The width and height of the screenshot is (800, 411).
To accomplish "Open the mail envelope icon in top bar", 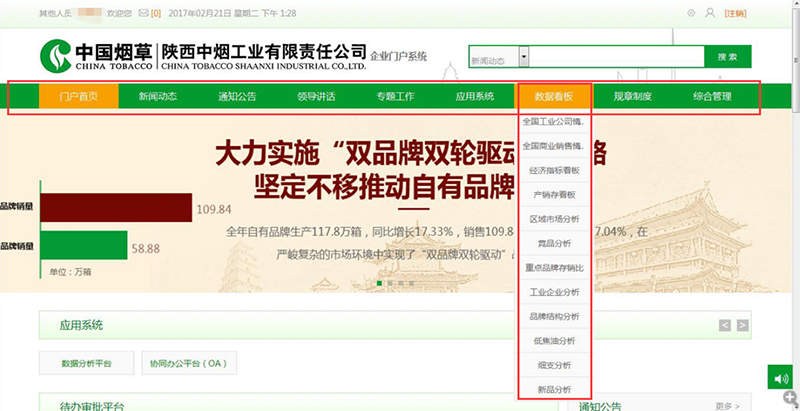I will tap(143, 13).
